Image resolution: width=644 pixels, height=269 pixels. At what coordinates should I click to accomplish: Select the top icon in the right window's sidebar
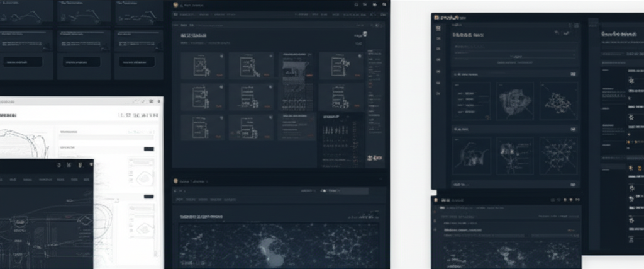click(x=438, y=29)
